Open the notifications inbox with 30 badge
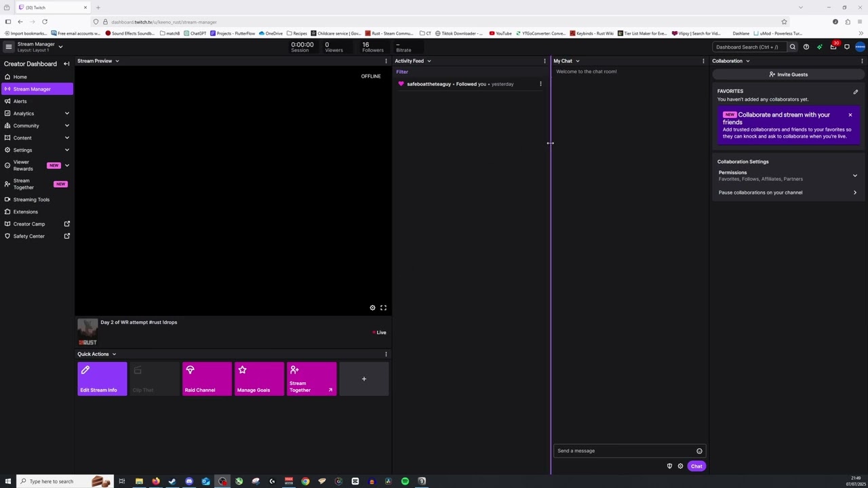This screenshot has height=488, width=868. [833, 47]
